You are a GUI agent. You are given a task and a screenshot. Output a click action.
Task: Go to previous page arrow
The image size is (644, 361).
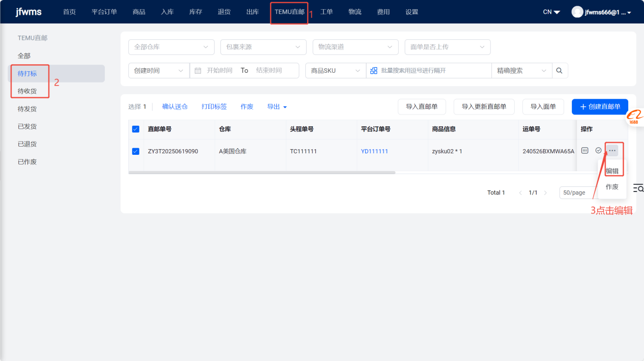(520, 193)
